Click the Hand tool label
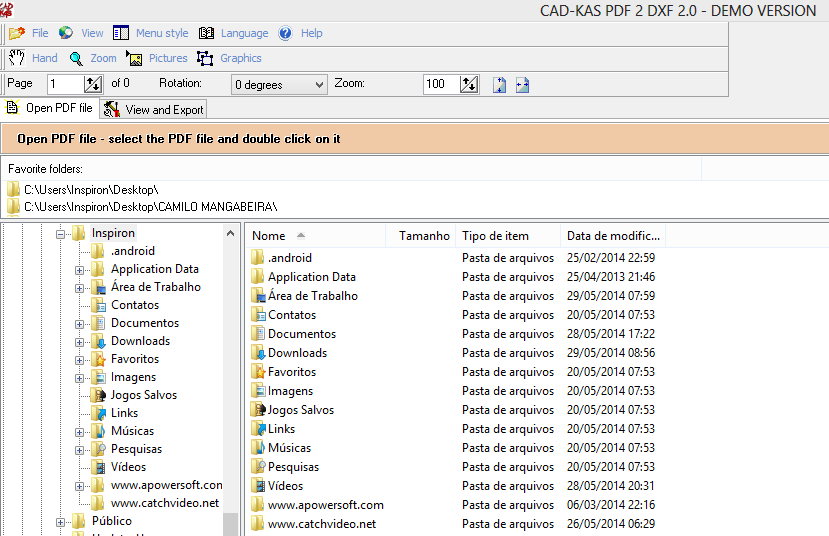Screen dimensions: 829x536 [44, 58]
